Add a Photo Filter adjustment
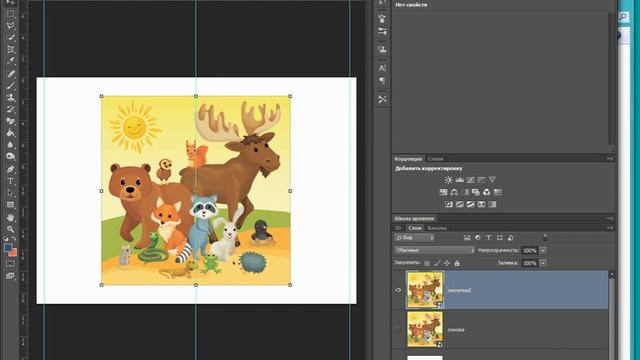Image resolution: width=640 pixels, height=360 pixels. (476, 192)
